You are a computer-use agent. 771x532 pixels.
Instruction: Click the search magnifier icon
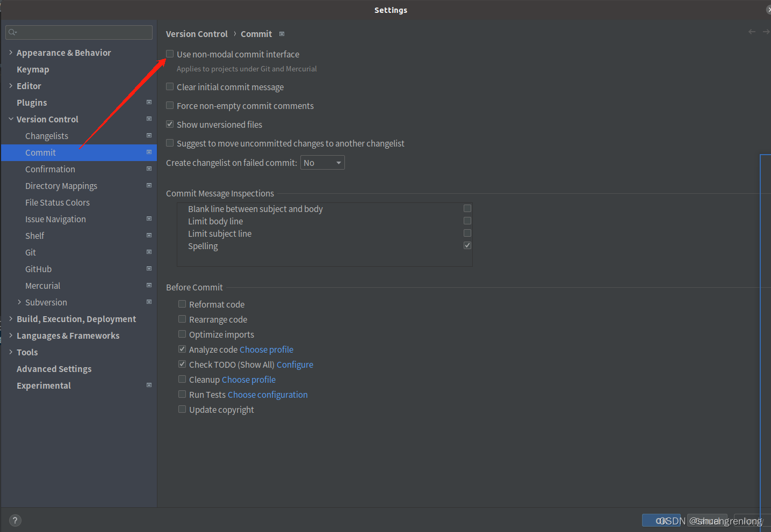(12, 32)
